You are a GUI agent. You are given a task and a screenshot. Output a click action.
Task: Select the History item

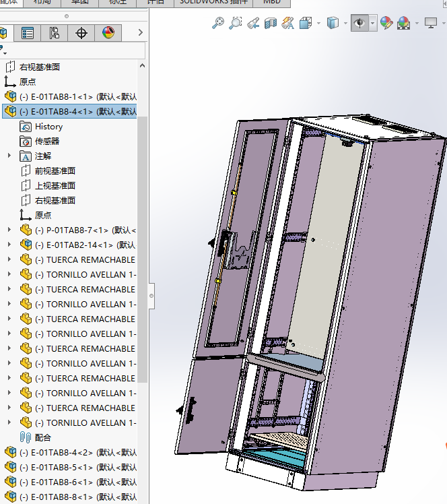tap(49, 127)
